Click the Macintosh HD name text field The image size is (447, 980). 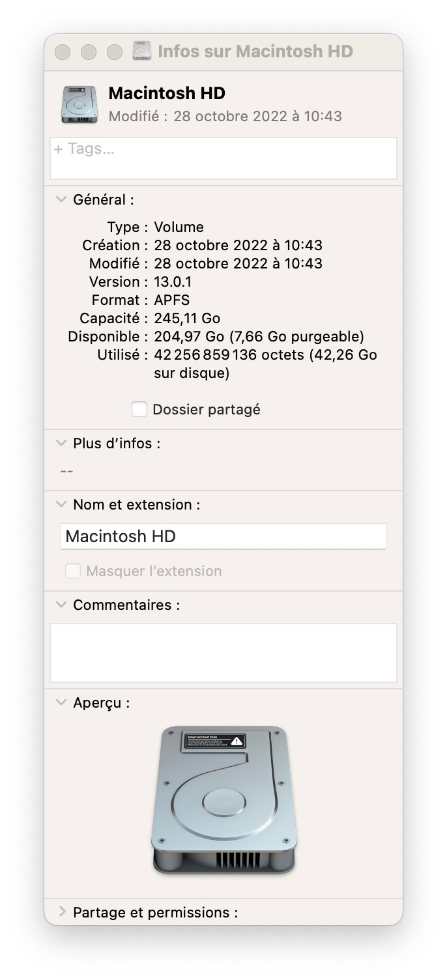(223, 536)
